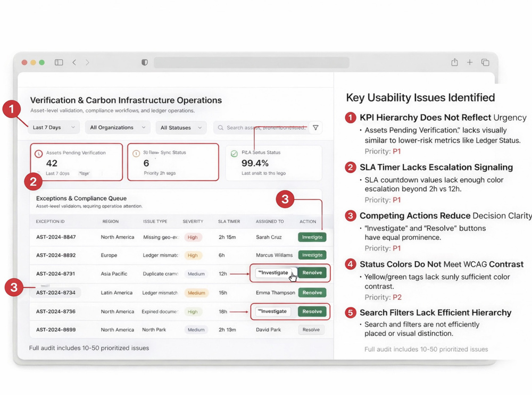
Task: Open the Sync Status card showing 6
Action: pyautogui.click(x=173, y=162)
